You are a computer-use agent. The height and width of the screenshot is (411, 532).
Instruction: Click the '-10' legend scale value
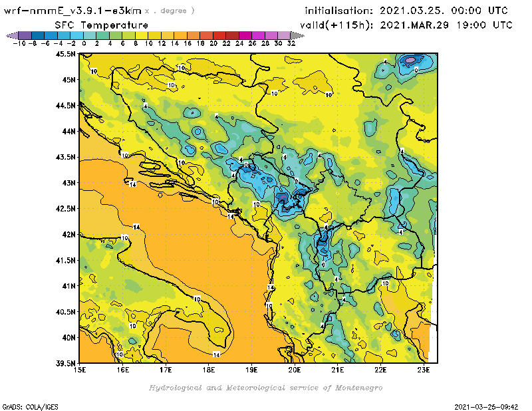(x=19, y=43)
